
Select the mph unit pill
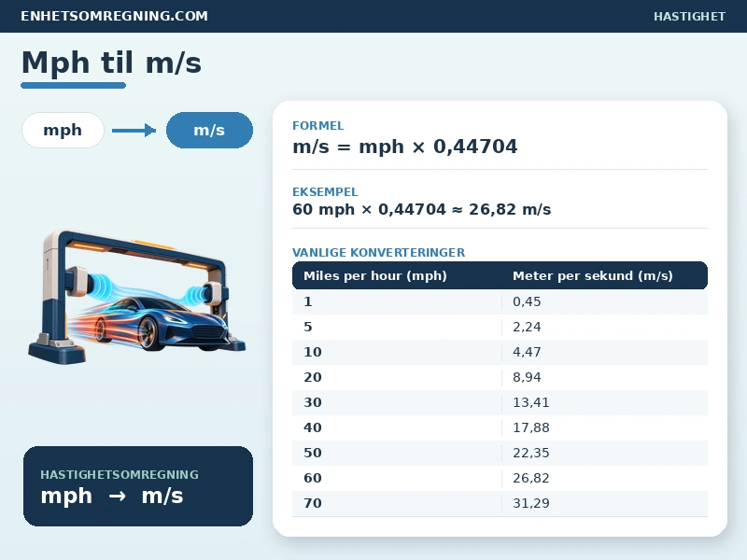pyautogui.click(x=63, y=130)
